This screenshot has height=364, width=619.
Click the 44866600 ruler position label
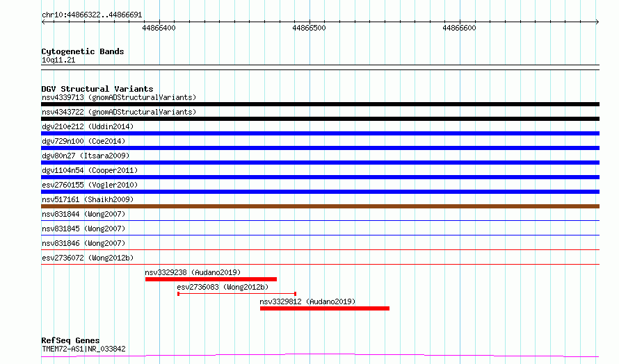(x=459, y=28)
